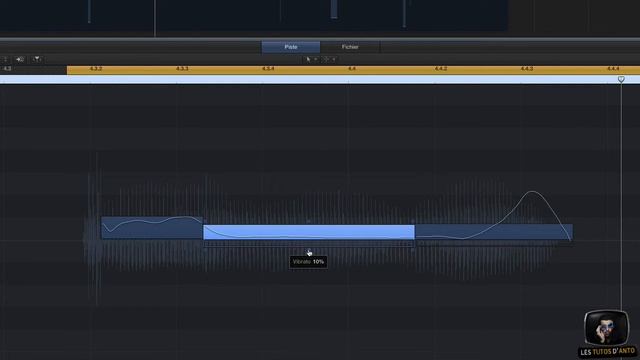The height and width of the screenshot is (360, 640).
Task: Click ruler position 4.3.2
Action: pos(96,69)
